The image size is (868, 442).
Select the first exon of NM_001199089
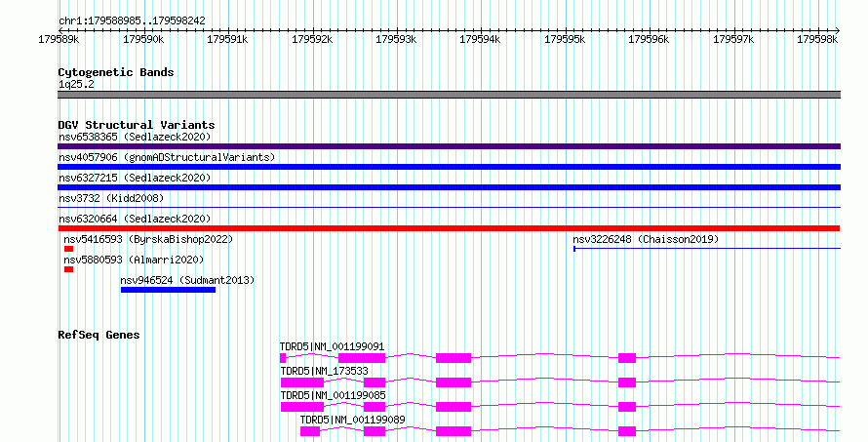click(x=310, y=431)
